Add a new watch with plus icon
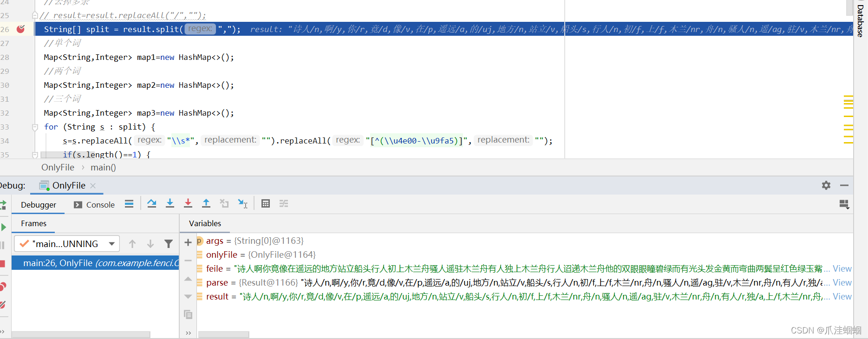 point(188,242)
